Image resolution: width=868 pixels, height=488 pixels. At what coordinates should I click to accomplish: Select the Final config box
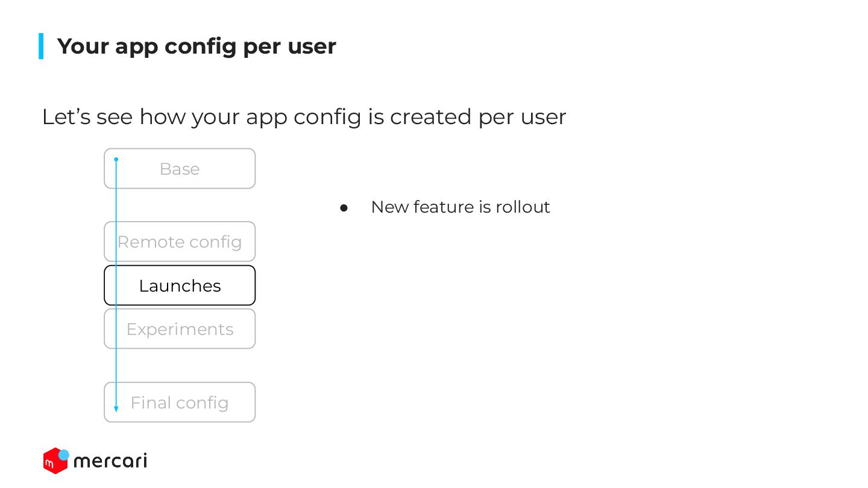(x=180, y=402)
